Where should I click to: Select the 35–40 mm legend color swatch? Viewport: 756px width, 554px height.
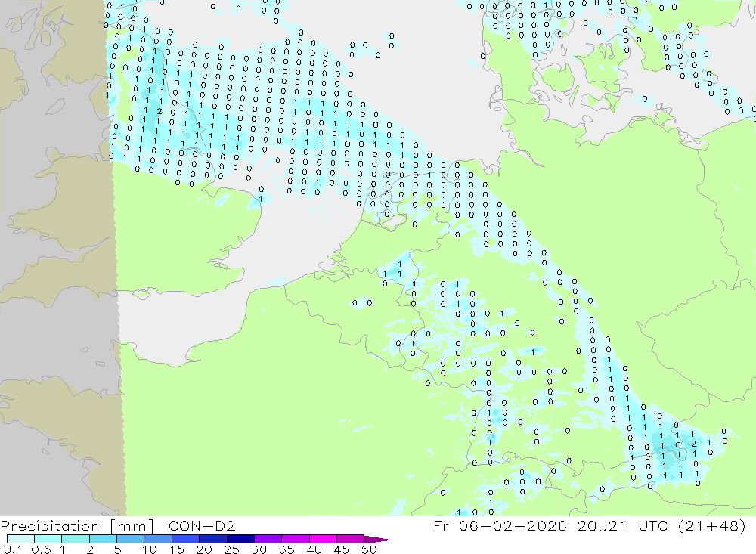(296, 539)
